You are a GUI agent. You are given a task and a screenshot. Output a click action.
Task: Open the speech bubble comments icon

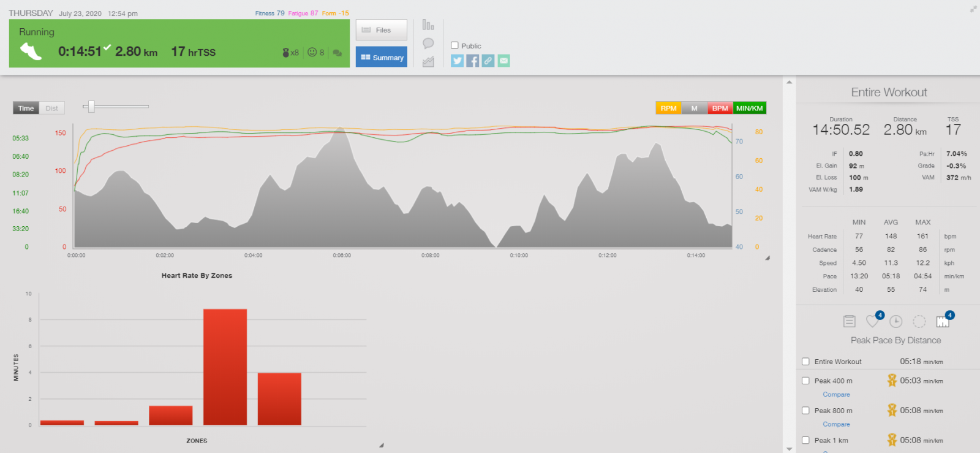pos(428,44)
